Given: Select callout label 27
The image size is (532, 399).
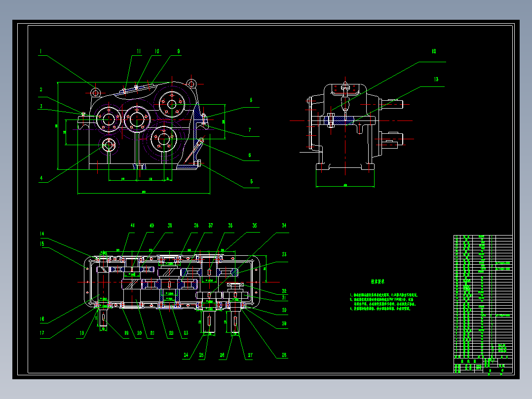Looking at the screenshot, I should point(250,355).
